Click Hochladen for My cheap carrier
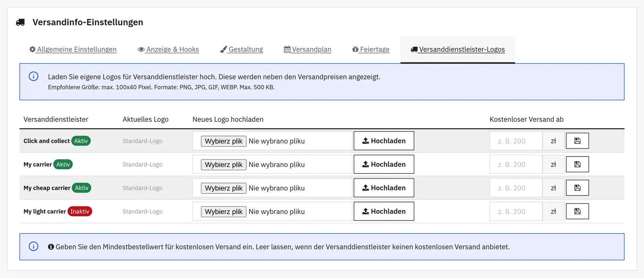 click(x=384, y=188)
